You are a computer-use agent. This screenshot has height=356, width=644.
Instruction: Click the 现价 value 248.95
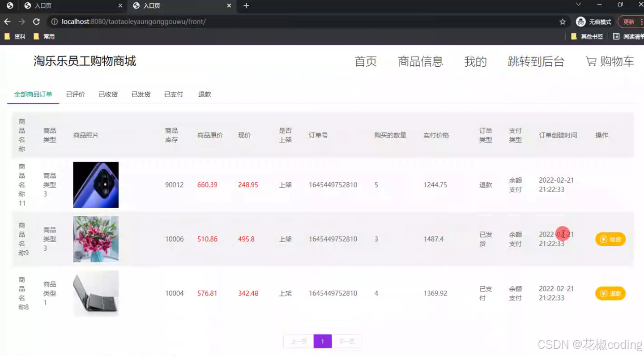pos(248,185)
